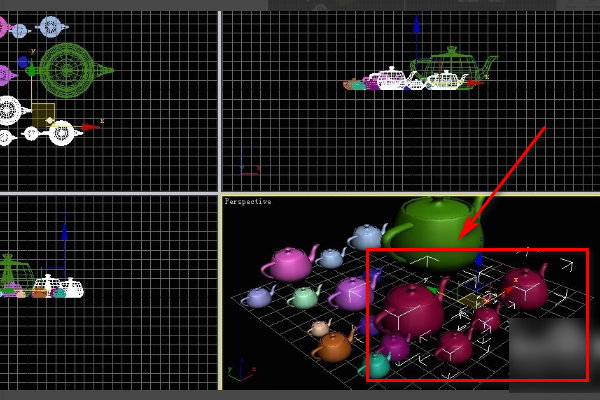Select the mint green teapot in Perspective view

(305, 296)
